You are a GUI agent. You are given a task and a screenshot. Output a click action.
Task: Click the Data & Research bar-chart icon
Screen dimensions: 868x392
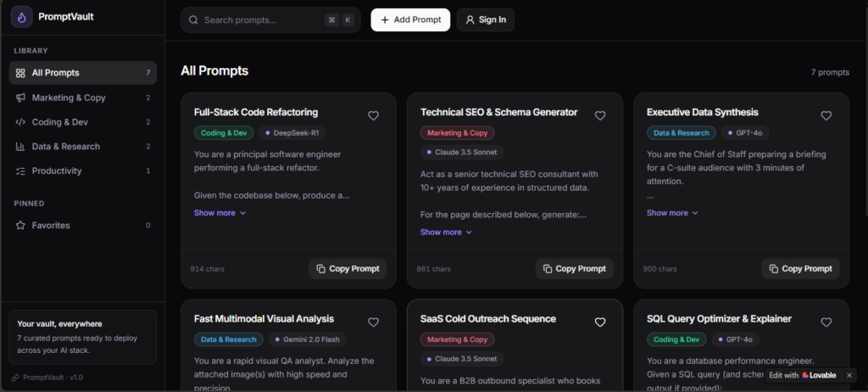tap(20, 147)
